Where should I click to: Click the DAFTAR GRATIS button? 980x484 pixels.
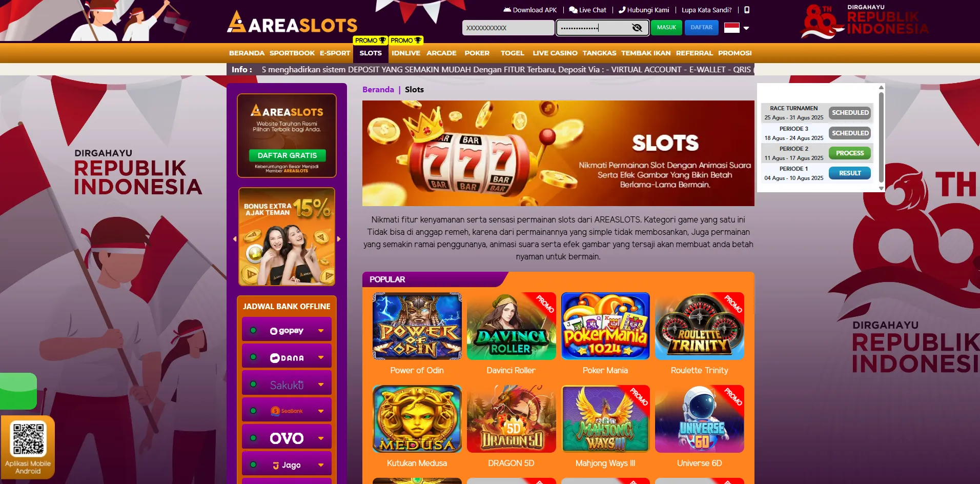tap(287, 155)
